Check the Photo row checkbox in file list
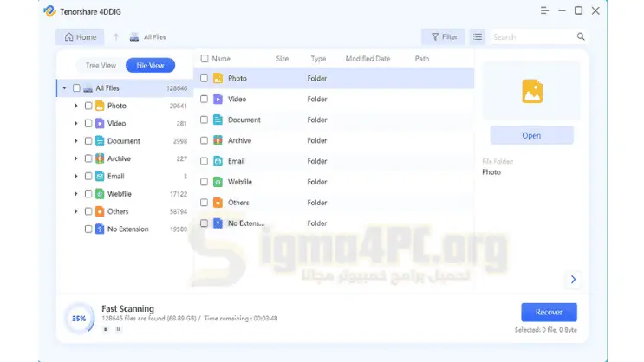This screenshot has height=362, width=644. pyautogui.click(x=205, y=78)
